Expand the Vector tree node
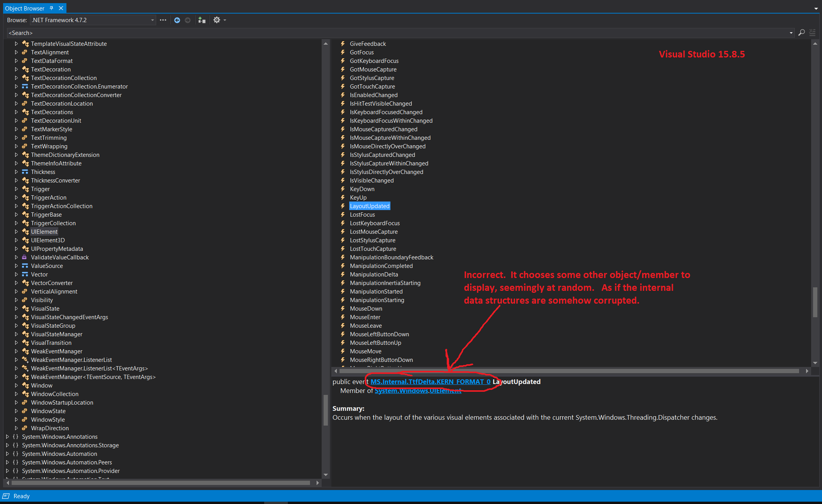 (x=16, y=274)
